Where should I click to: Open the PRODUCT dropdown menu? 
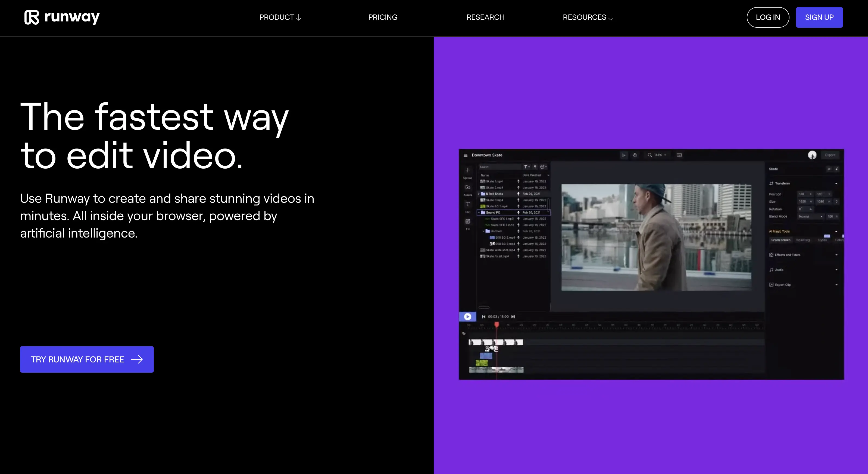coord(280,17)
